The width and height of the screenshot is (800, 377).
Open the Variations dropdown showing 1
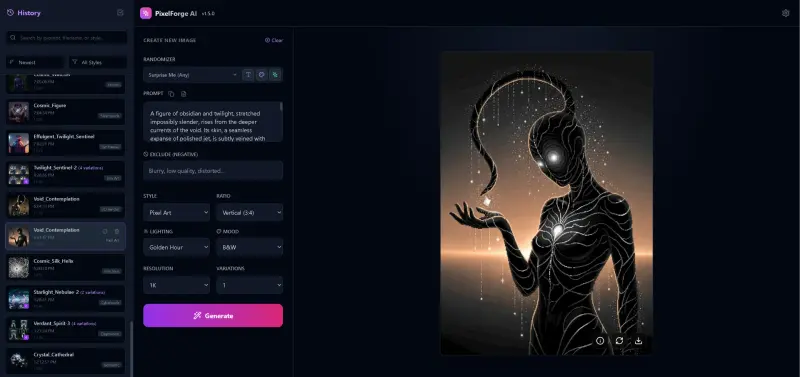[x=249, y=285]
